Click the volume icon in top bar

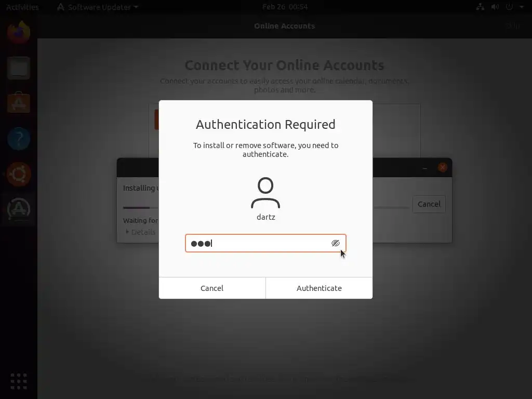[x=495, y=7]
